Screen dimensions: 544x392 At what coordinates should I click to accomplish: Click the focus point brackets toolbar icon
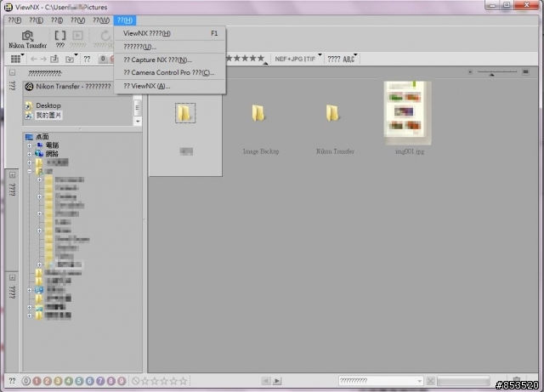[60, 36]
